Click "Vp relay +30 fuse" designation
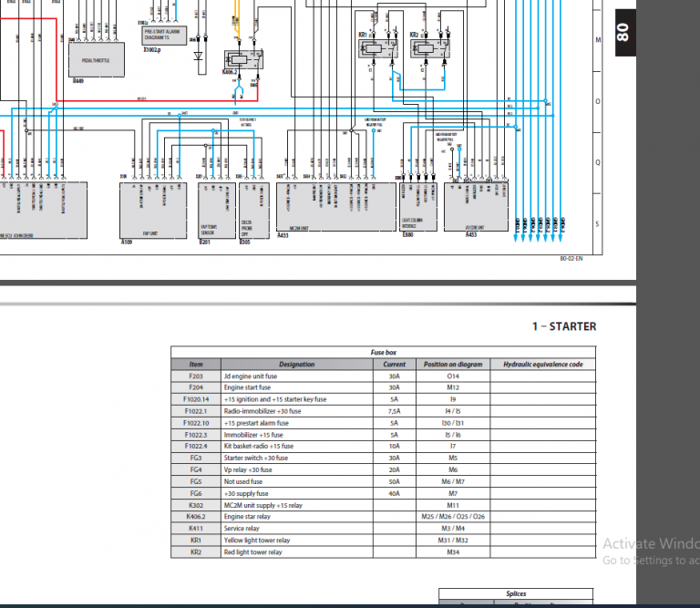 click(248, 469)
